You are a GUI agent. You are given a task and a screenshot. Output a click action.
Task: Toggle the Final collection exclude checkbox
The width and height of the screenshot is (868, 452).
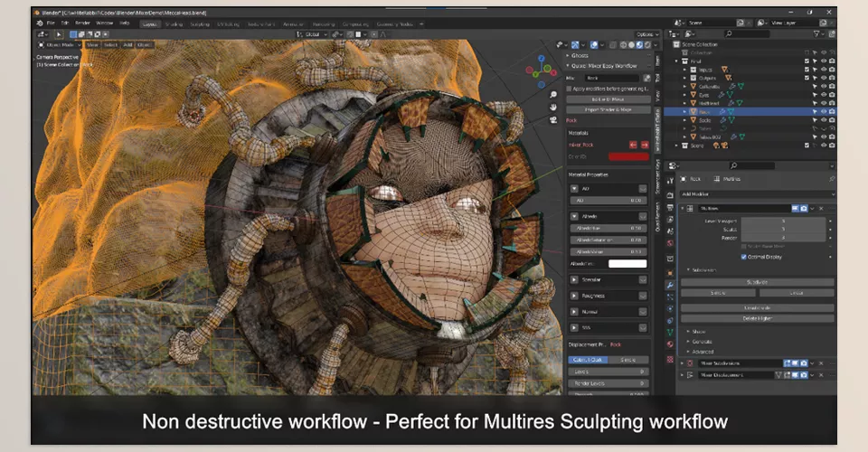[x=807, y=61]
